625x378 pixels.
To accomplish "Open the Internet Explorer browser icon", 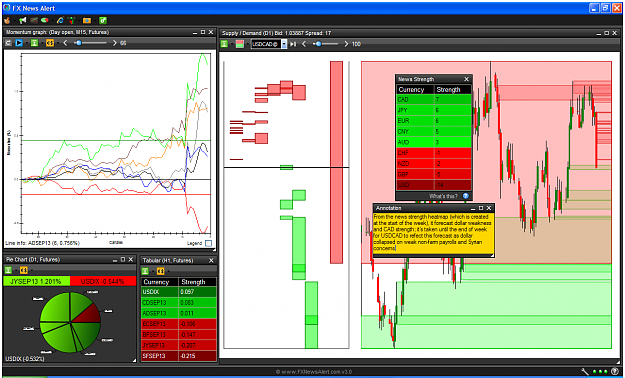I will tap(61, 20).
